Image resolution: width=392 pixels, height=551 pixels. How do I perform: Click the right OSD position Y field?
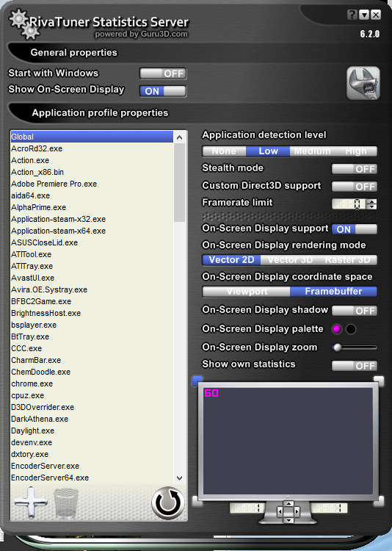329,508
